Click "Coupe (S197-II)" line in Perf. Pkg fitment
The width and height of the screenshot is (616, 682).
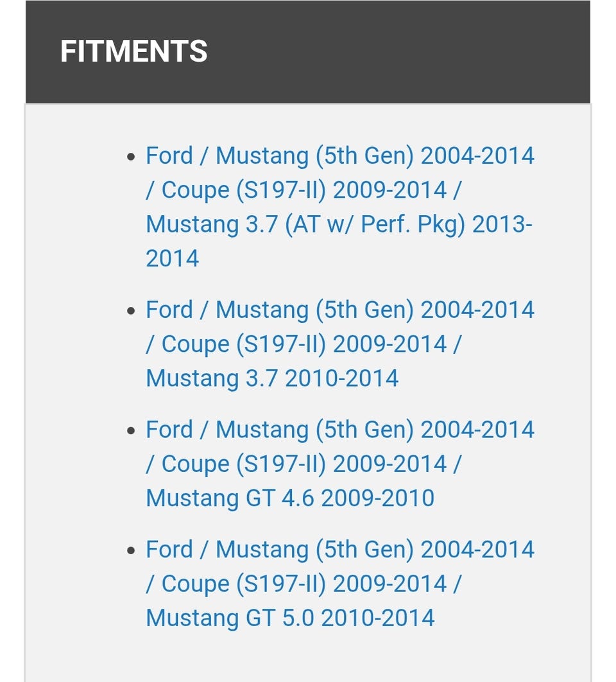[x=303, y=190]
